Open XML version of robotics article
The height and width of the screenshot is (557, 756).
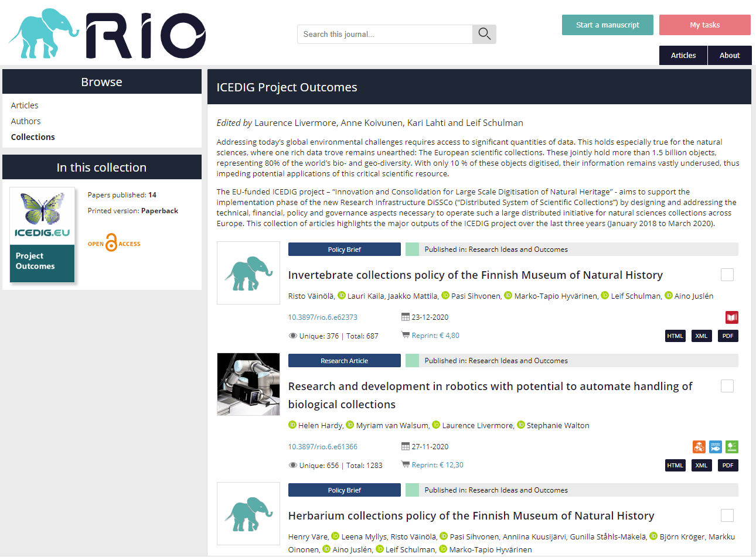701,466
